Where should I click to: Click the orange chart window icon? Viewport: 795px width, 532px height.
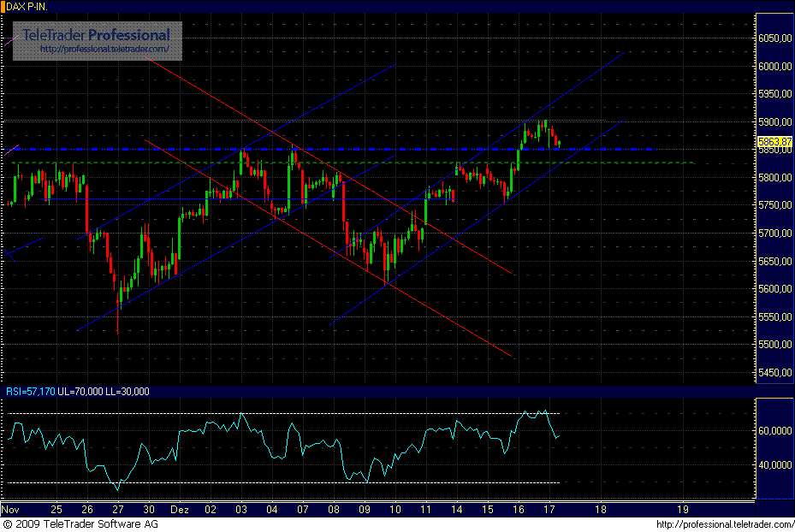[6, 5]
